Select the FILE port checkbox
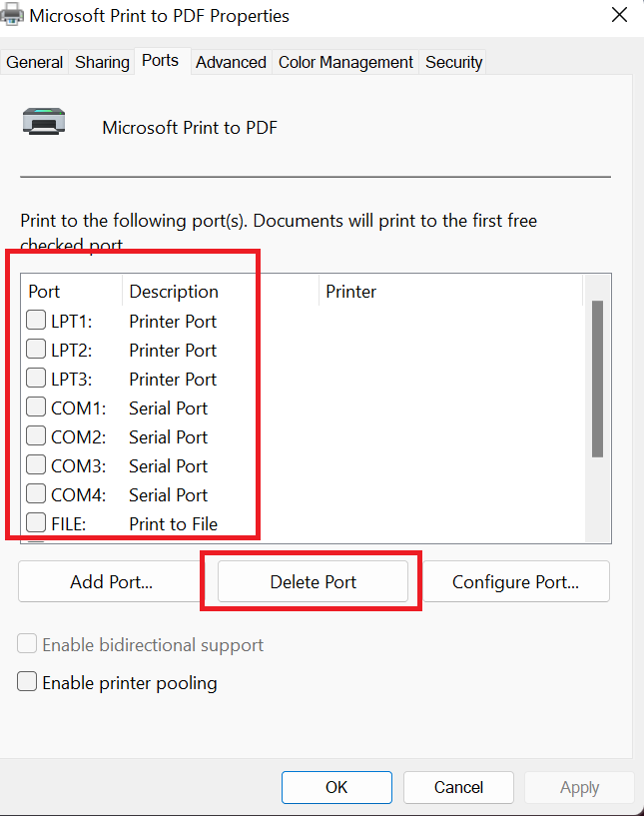The height and width of the screenshot is (816, 644). tap(36, 522)
